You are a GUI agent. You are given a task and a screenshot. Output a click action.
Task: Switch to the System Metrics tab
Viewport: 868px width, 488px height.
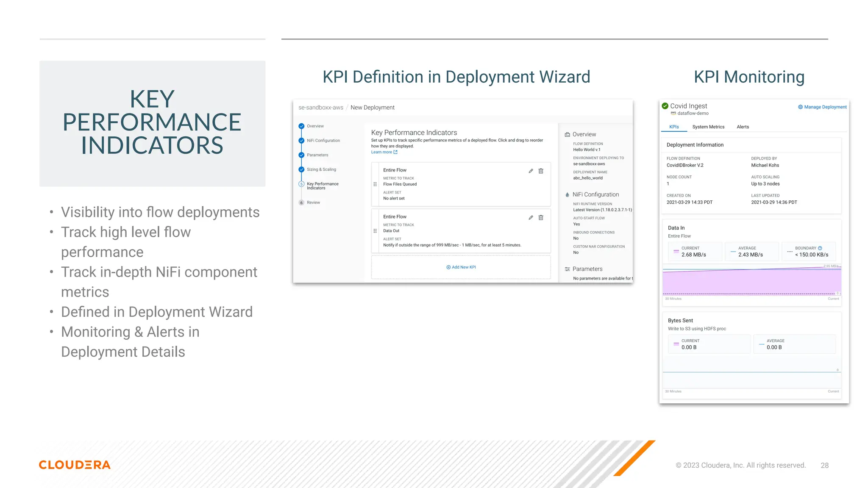(708, 127)
